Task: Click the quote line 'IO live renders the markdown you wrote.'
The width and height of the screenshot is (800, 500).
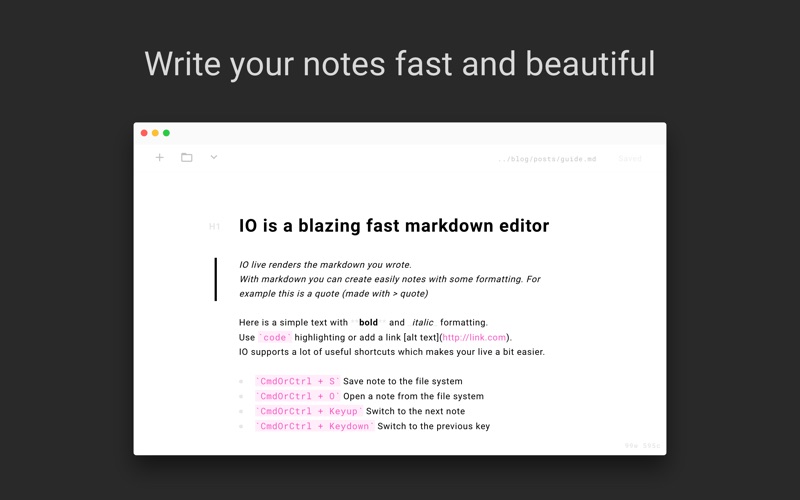Action: (x=325, y=265)
